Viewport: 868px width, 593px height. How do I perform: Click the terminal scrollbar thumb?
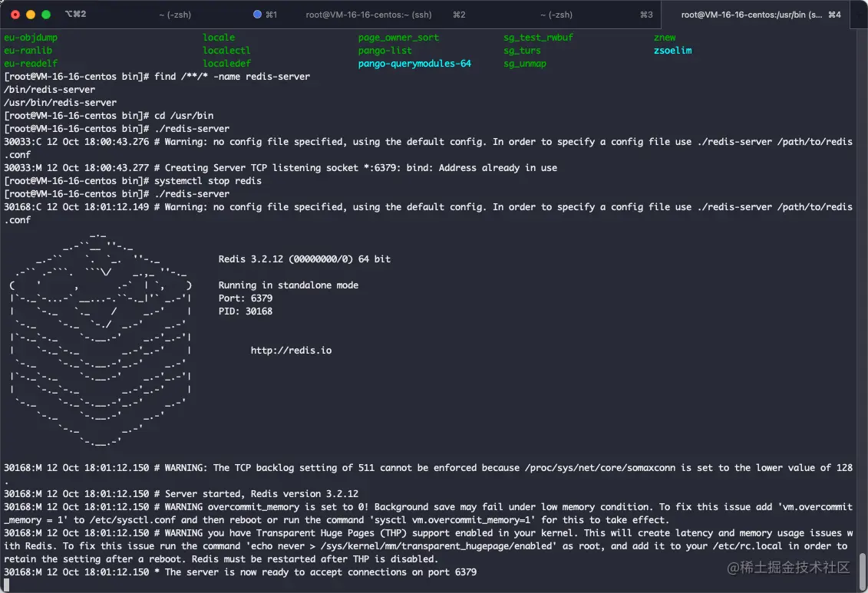(x=862, y=570)
